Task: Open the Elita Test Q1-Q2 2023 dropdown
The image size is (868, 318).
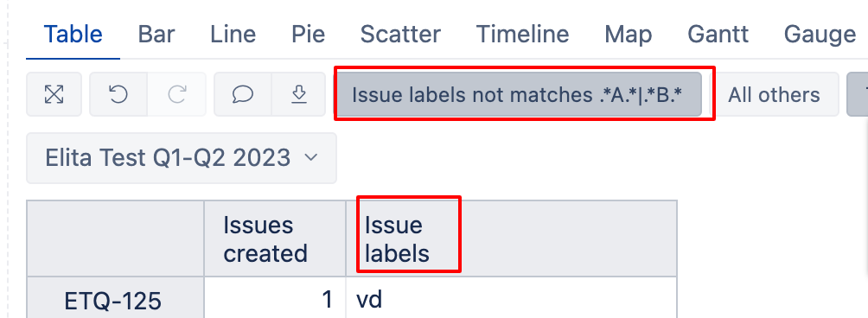Action: tap(182, 158)
